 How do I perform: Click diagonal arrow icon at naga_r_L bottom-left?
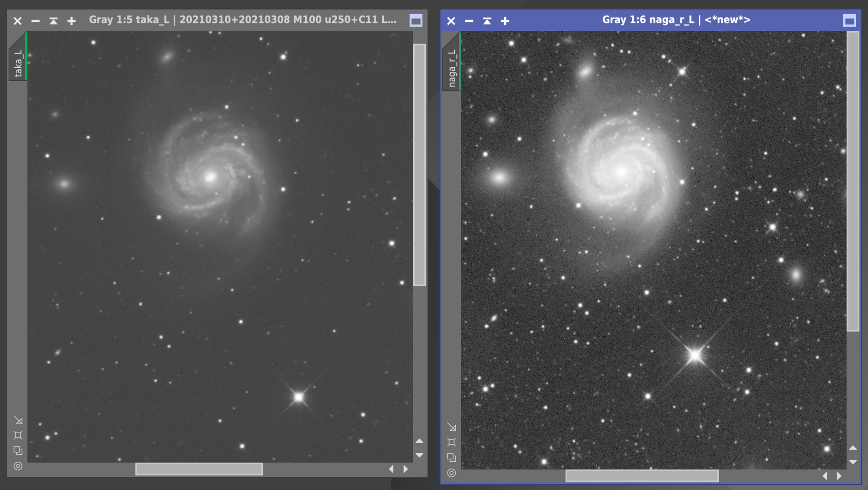click(x=451, y=427)
